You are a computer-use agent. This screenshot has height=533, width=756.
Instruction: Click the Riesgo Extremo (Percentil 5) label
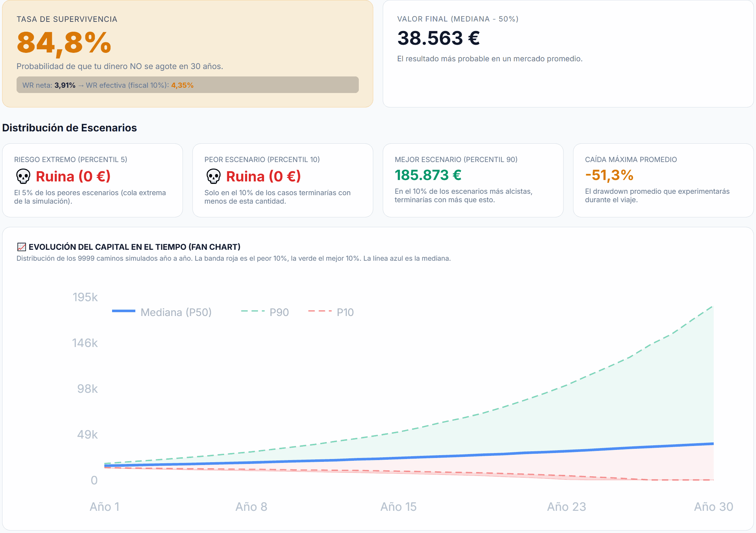pos(70,160)
